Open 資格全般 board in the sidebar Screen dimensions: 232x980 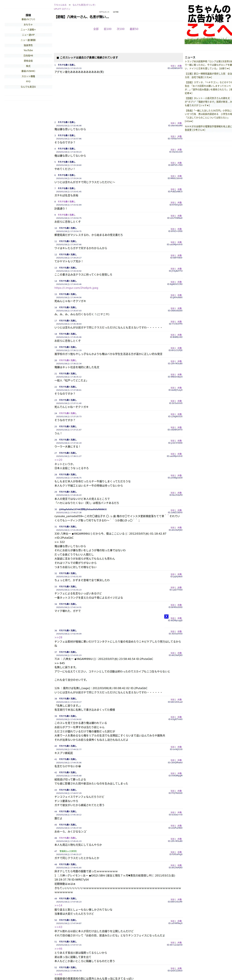tap(28, 61)
